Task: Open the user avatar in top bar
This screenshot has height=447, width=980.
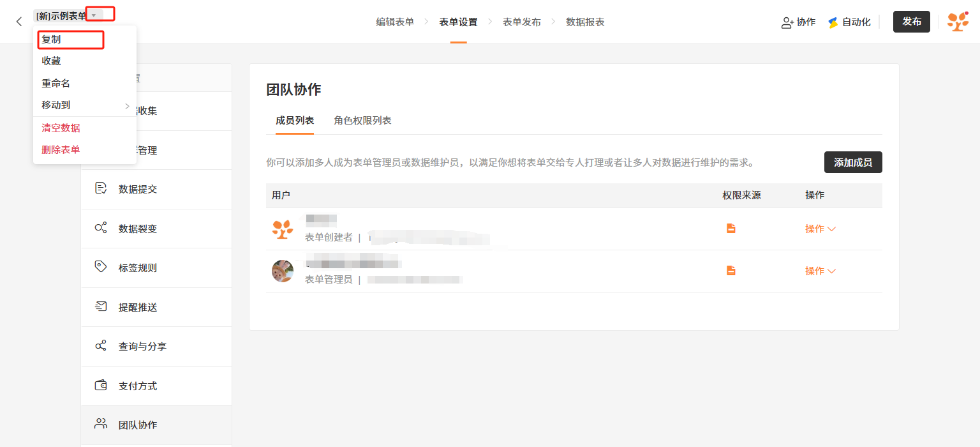Action: (x=958, y=22)
